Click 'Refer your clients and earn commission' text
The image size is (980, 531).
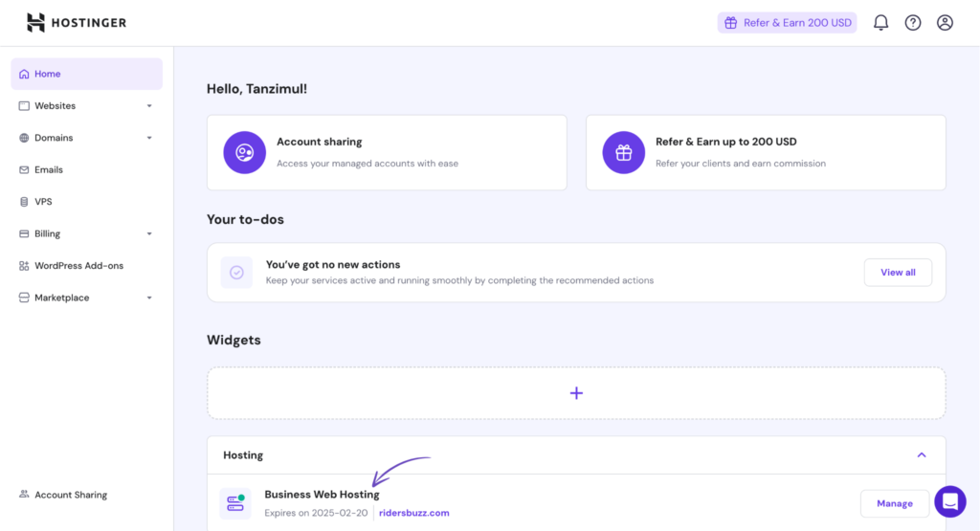741,164
